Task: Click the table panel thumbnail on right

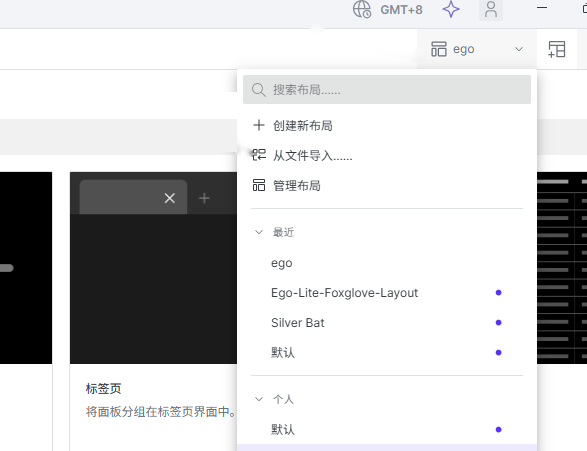Action: coord(562,268)
